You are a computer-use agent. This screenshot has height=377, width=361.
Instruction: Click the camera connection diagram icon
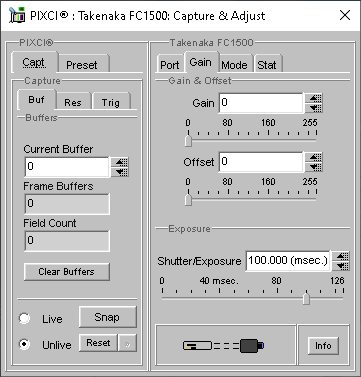223,346
